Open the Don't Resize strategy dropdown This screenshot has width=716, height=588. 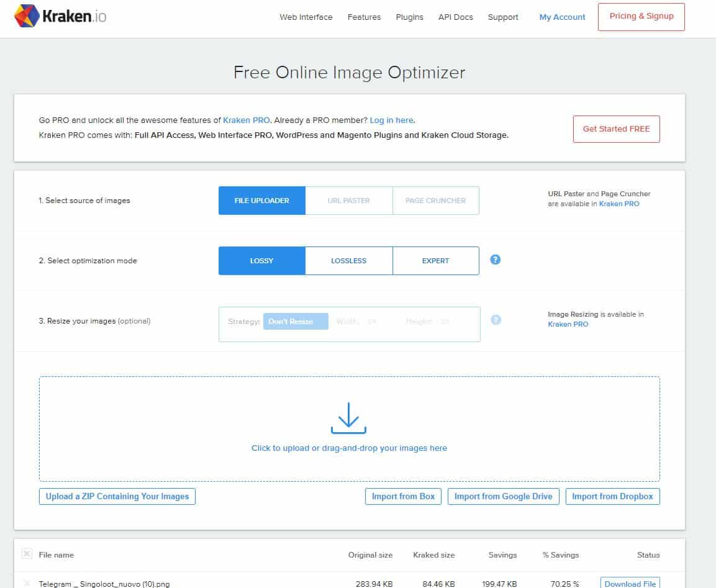coord(296,322)
